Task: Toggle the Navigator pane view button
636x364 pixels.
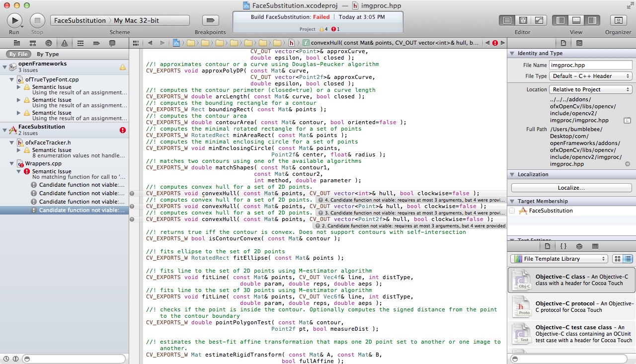Action: coord(560,20)
